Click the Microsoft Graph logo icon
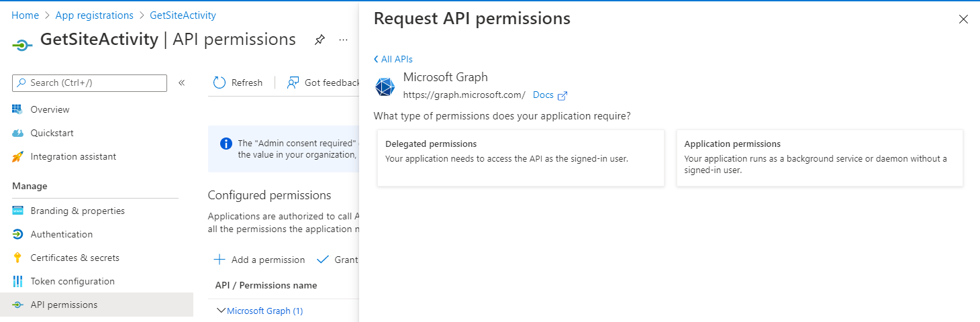This screenshot has height=322, width=980. (x=385, y=87)
